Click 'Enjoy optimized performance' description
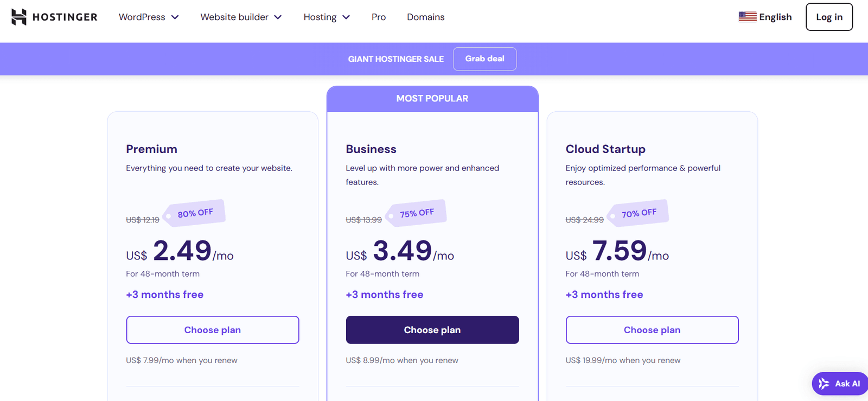 pyautogui.click(x=643, y=175)
